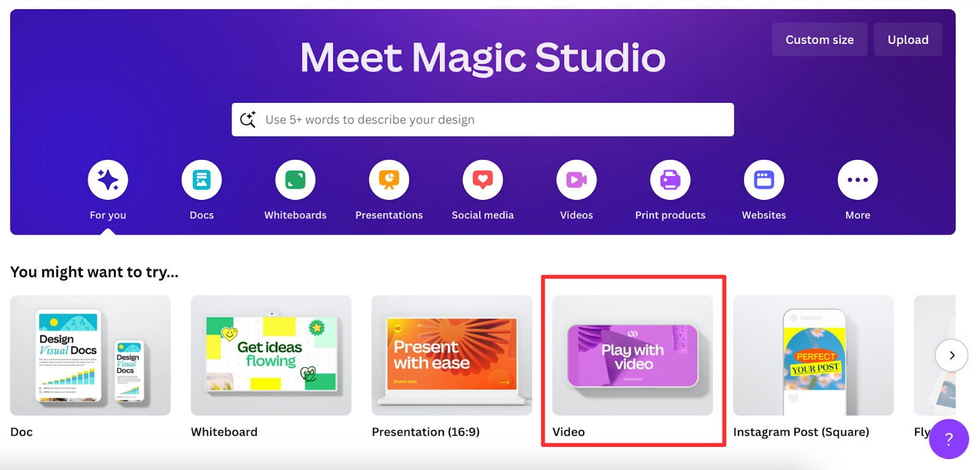This screenshot has width=980, height=470.
Task: Select the More tab label
Action: point(858,215)
